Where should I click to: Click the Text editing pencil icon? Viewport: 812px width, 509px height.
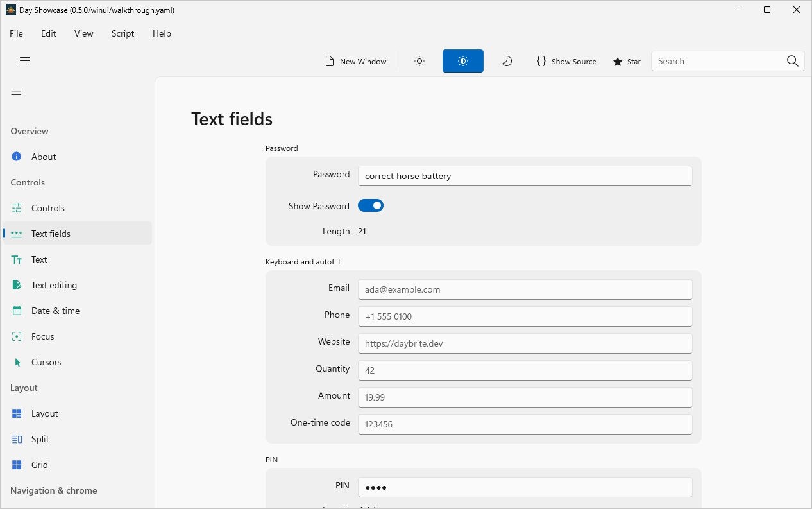pos(17,285)
